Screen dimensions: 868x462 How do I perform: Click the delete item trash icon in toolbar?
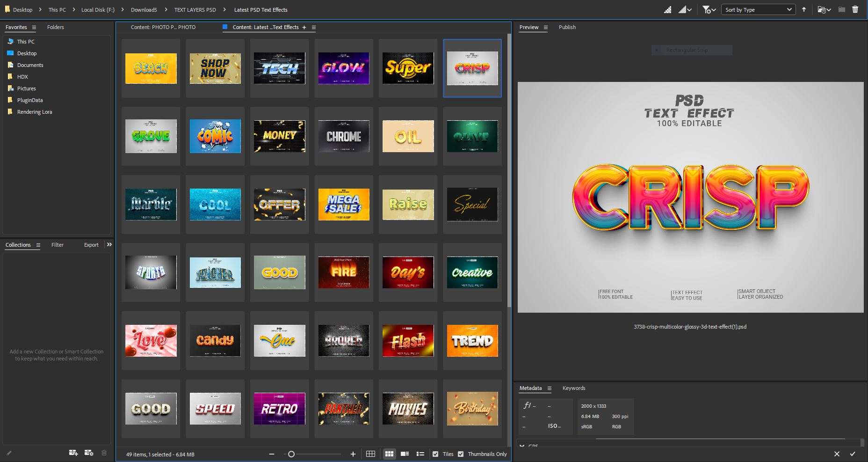(x=855, y=9)
